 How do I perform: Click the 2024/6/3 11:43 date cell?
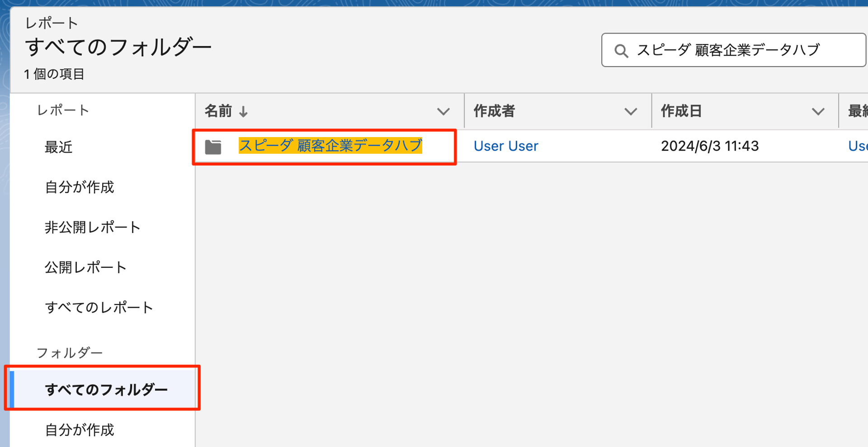(x=709, y=146)
